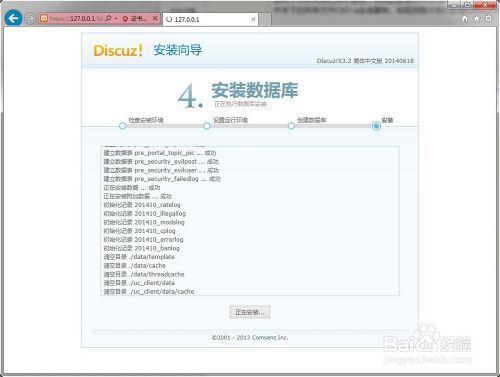Click the browser Home icon
This screenshot has height=377, width=500.
[465, 19]
